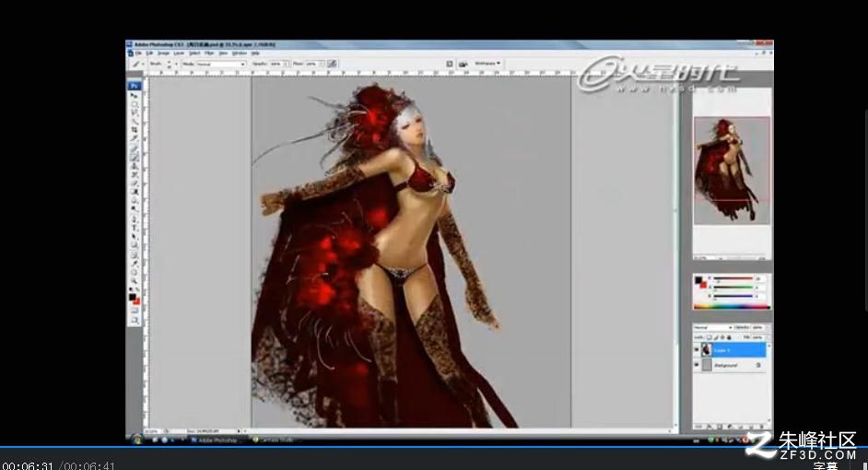This screenshot has height=470, width=868.
Task: Click the Layer 1 thumbnail
Action: [x=707, y=349]
